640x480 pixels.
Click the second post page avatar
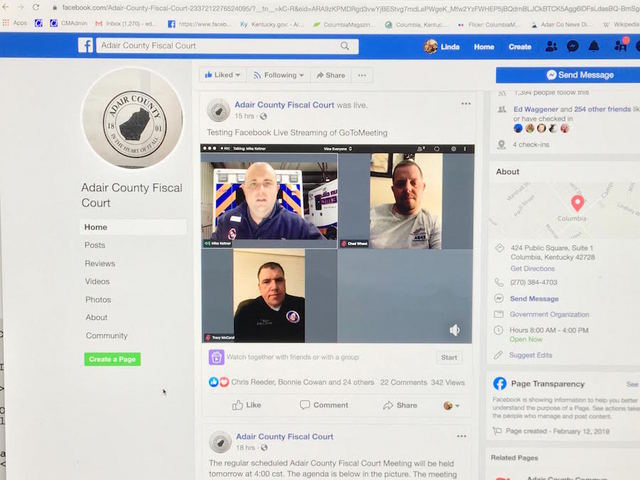coord(220,442)
